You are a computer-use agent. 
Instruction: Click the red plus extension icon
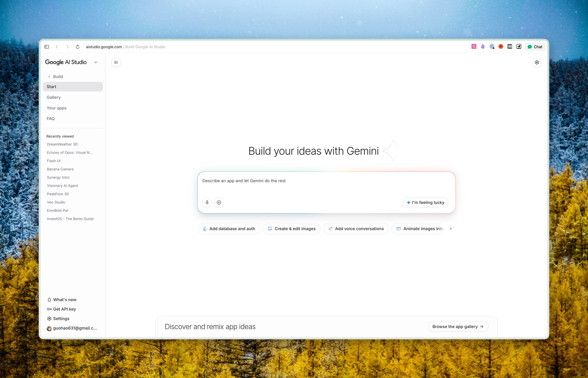click(x=501, y=47)
